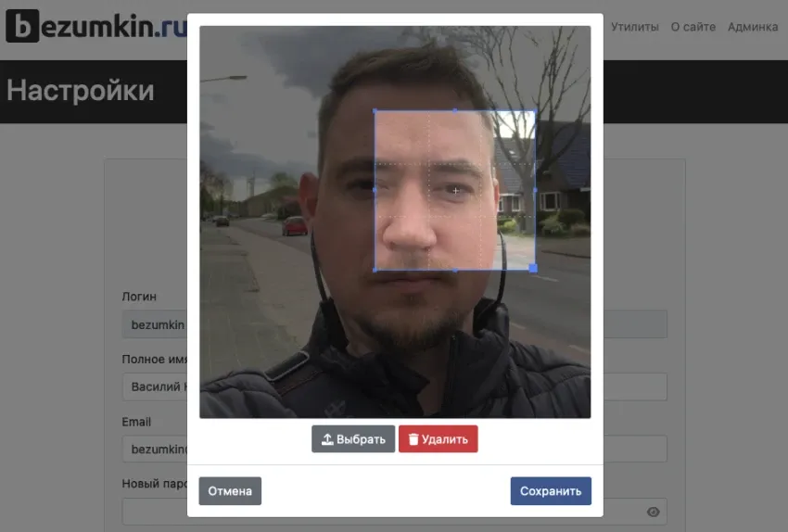Viewport: 788px width, 532px height.
Task: Click the top-right crop corner handle
Action: click(x=535, y=110)
